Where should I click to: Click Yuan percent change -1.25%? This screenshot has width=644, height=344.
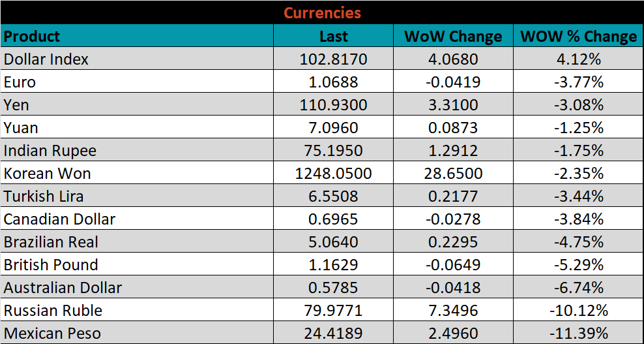pyautogui.click(x=579, y=128)
